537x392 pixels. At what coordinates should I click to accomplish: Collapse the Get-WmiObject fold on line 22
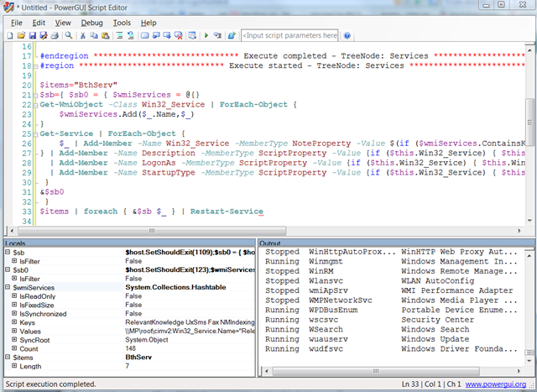pyautogui.click(x=35, y=105)
